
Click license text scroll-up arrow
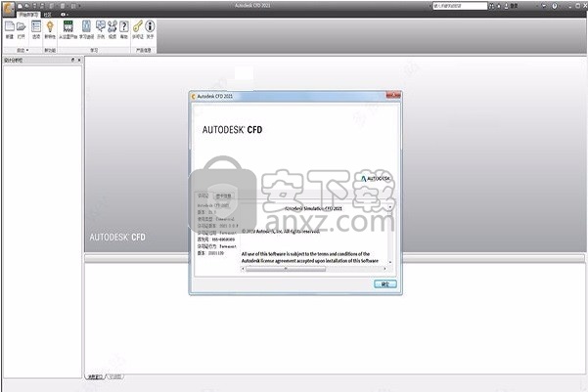point(390,207)
